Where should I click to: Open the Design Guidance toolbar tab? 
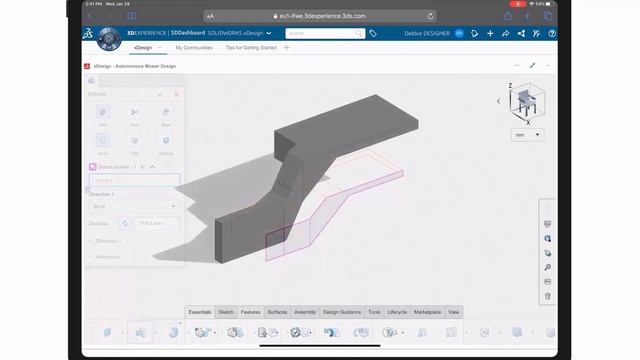click(x=342, y=312)
